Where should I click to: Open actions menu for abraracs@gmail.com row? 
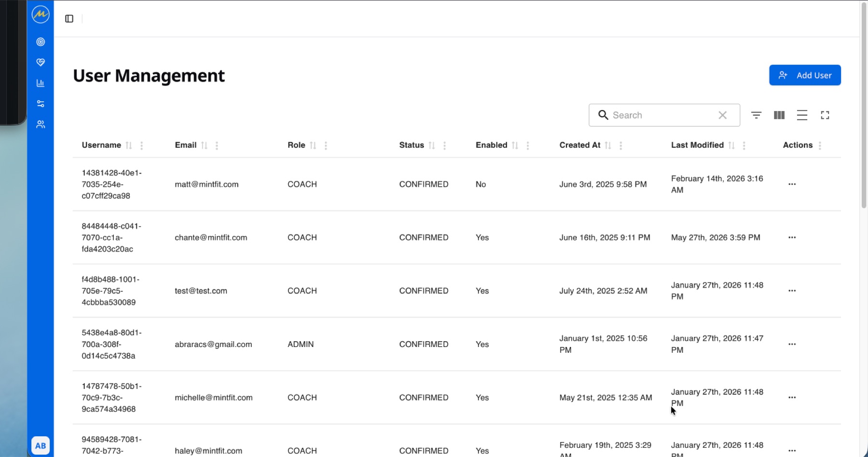[792, 344]
